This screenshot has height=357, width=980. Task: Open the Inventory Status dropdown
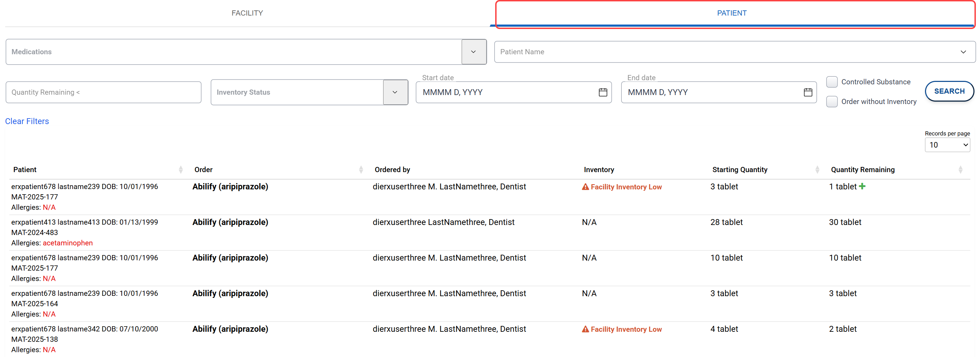tap(395, 92)
